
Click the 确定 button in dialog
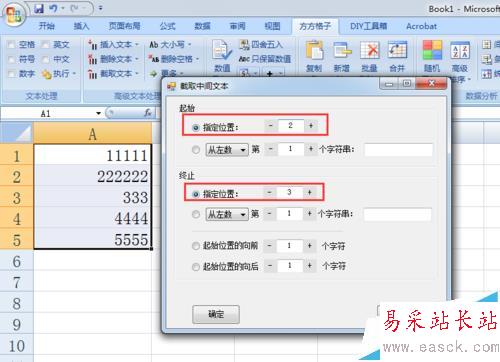tap(216, 314)
